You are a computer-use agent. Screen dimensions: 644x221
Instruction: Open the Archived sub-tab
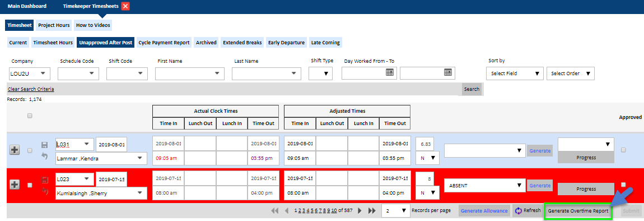tap(206, 43)
